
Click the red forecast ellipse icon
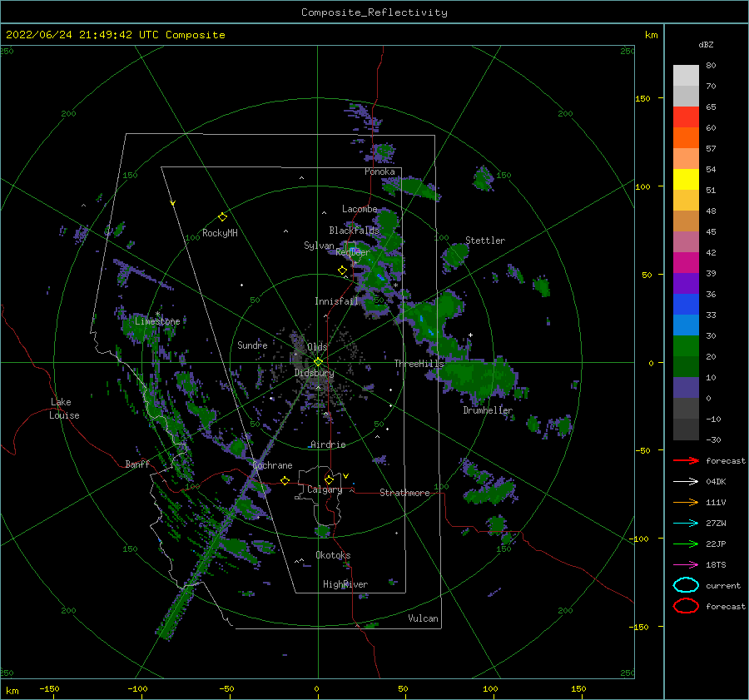(686, 606)
